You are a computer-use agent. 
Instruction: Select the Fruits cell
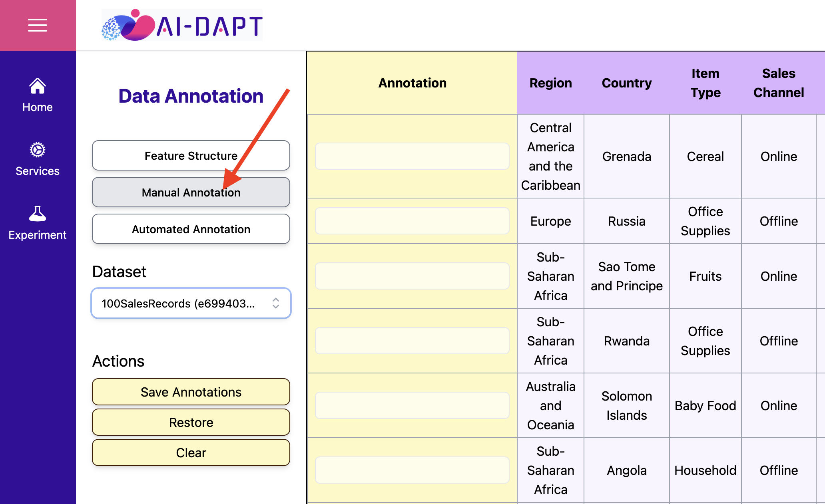(705, 276)
